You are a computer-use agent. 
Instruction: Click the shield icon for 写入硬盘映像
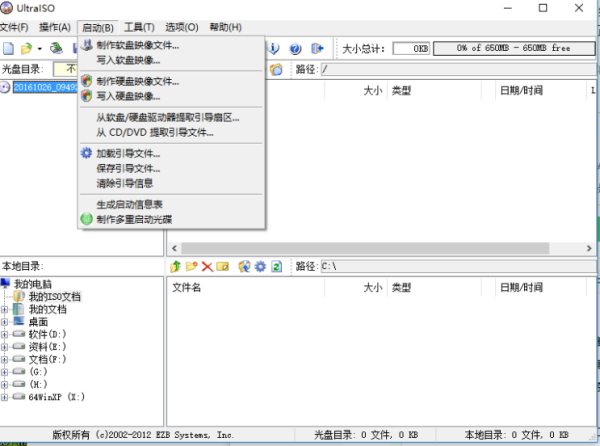[87, 96]
